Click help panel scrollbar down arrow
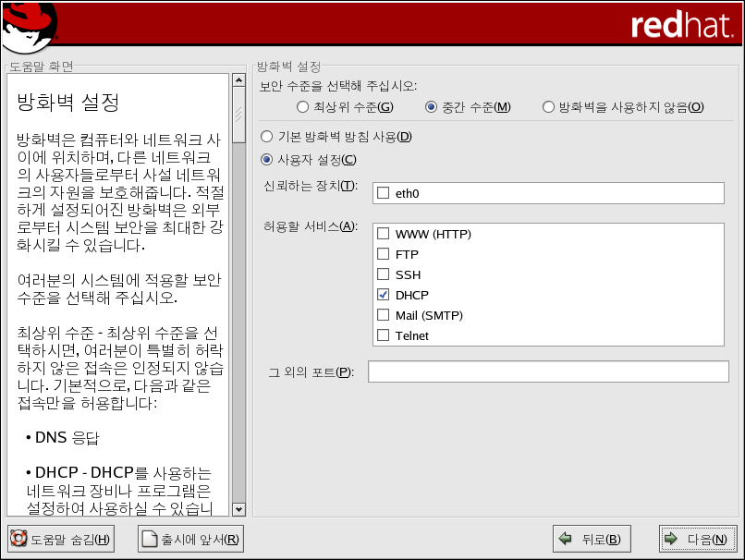Screen dimensions: 745x560 coord(238,509)
